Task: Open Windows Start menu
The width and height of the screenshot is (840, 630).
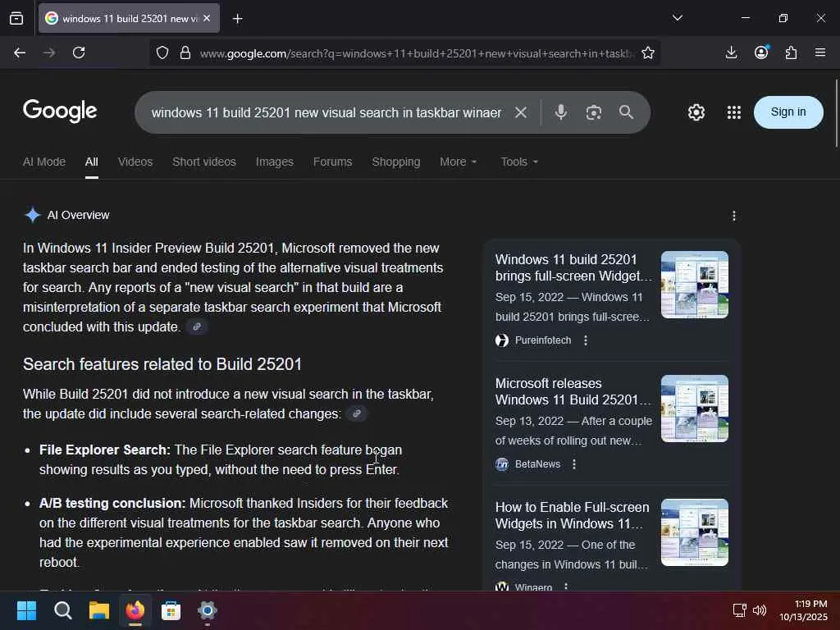Action: [x=27, y=610]
